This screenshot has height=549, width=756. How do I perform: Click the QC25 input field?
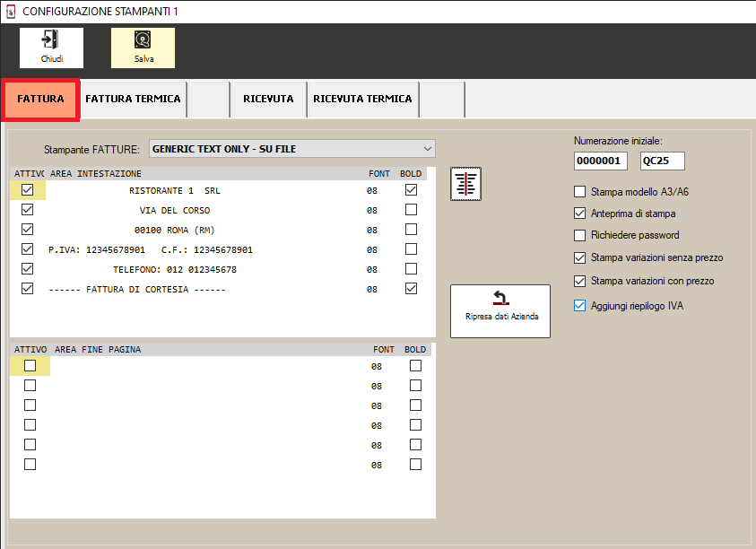tap(662, 161)
